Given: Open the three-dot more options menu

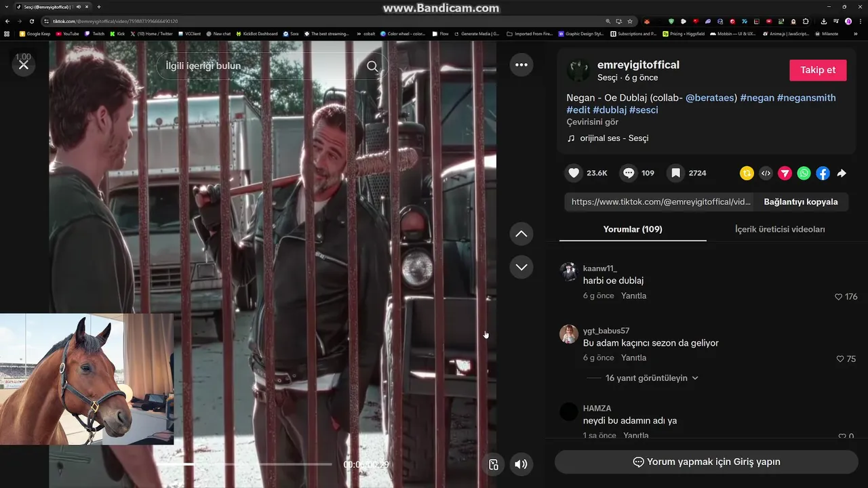Looking at the screenshot, I should pos(521,65).
